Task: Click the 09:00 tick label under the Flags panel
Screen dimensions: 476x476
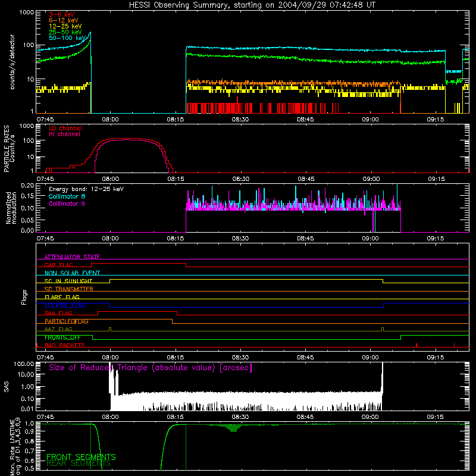Action: [x=370, y=358]
